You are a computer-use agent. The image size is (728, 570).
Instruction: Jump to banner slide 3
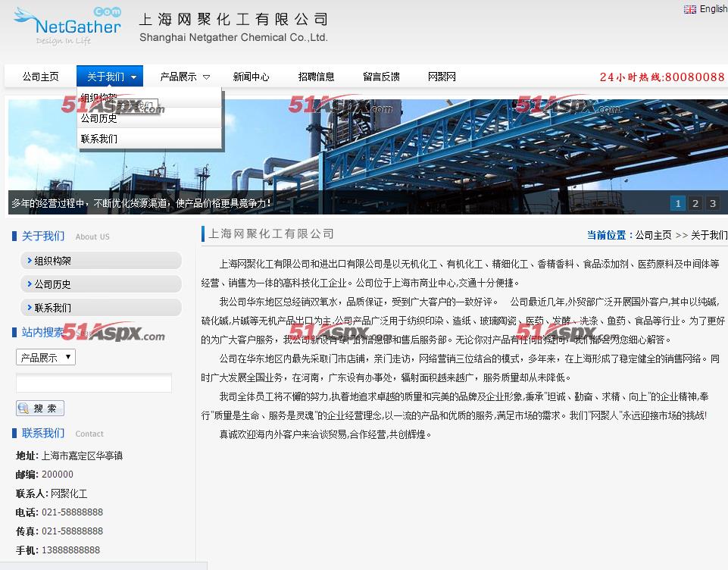tap(713, 203)
